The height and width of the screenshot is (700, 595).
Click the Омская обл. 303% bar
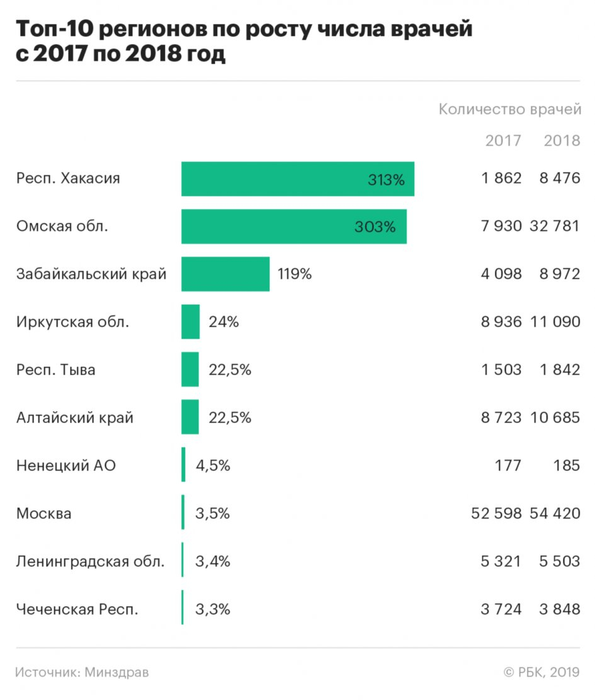coord(293,227)
